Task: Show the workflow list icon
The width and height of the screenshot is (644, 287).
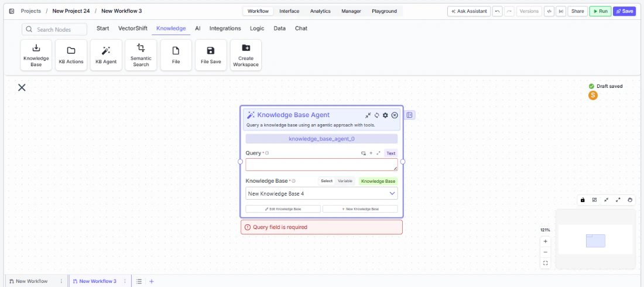Action: click(x=139, y=281)
